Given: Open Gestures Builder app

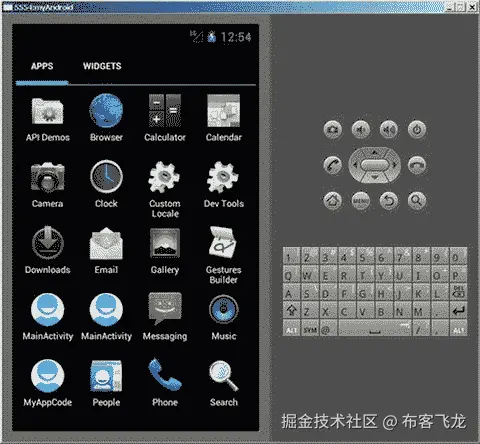Looking at the screenshot, I should pyautogui.click(x=223, y=255).
